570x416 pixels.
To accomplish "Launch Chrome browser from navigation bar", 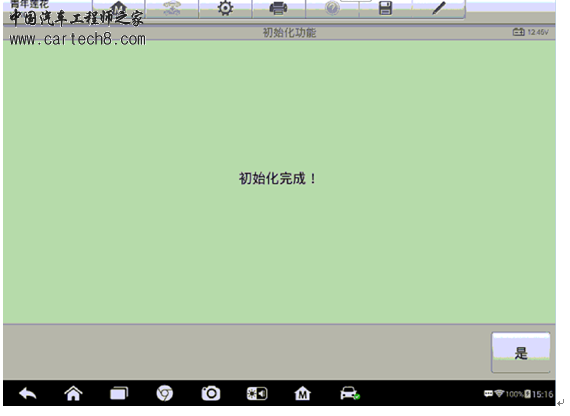I will pos(165,393).
